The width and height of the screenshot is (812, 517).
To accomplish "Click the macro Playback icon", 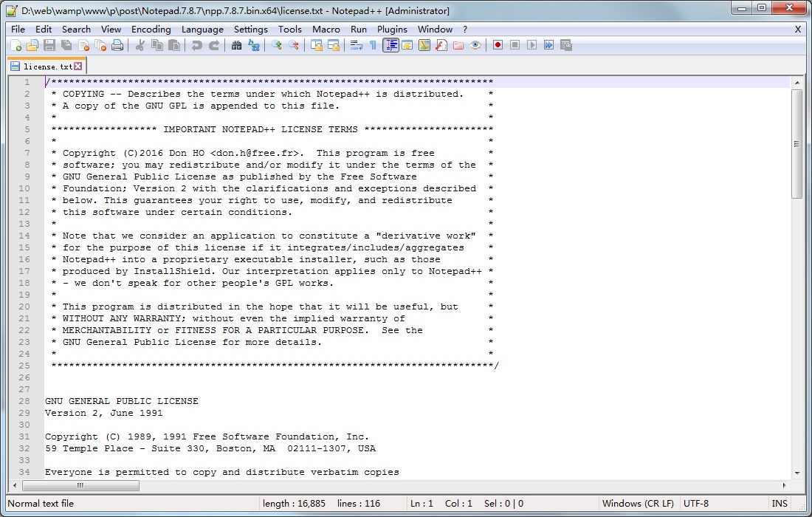I will [x=531, y=46].
